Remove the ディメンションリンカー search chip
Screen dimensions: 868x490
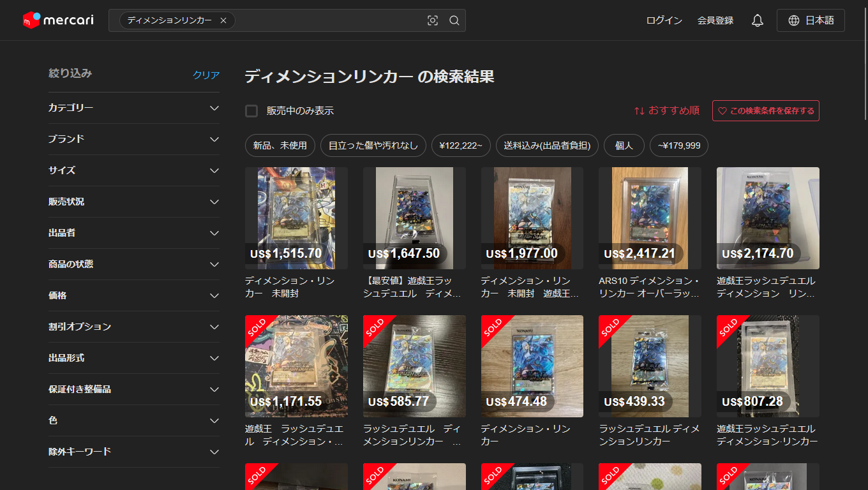click(x=223, y=20)
